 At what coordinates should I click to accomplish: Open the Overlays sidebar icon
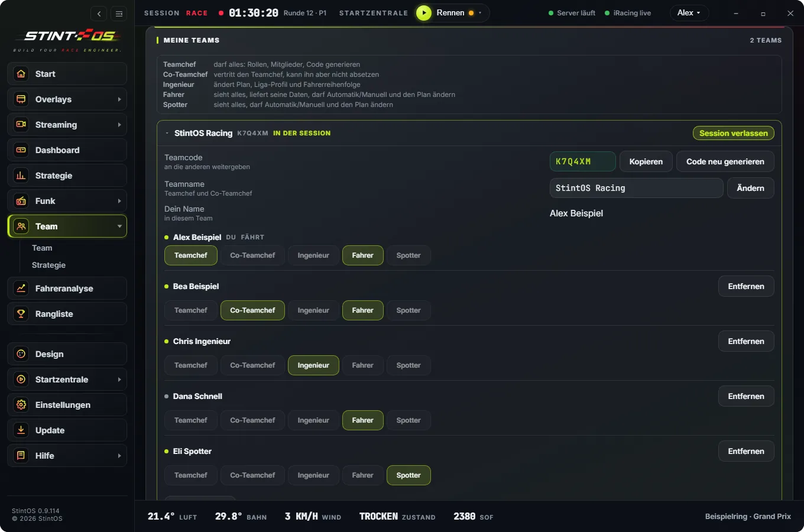[21, 99]
